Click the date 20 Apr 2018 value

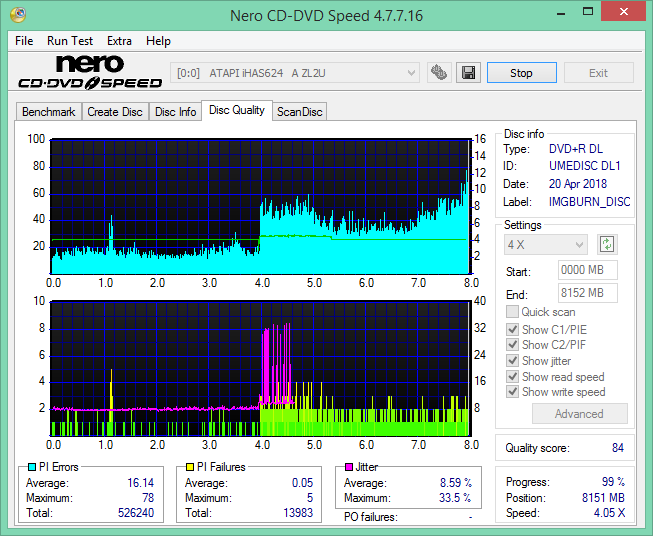tap(578, 184)
